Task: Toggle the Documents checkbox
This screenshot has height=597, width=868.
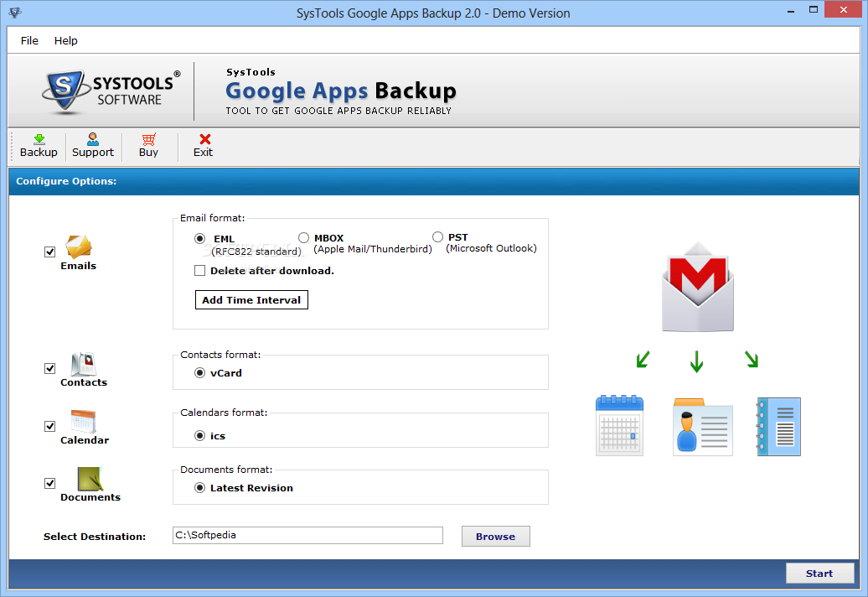Action: tap(49, 483)
